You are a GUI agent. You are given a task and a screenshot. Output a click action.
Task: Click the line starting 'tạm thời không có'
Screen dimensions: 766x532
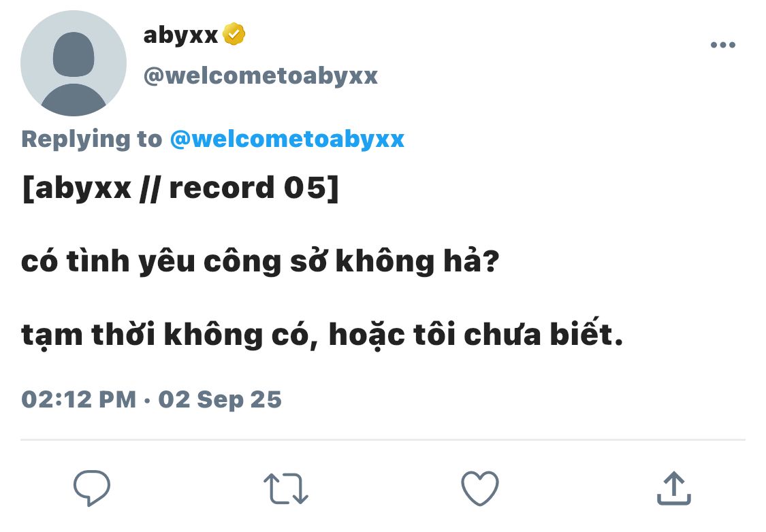[x=323, y=335]
